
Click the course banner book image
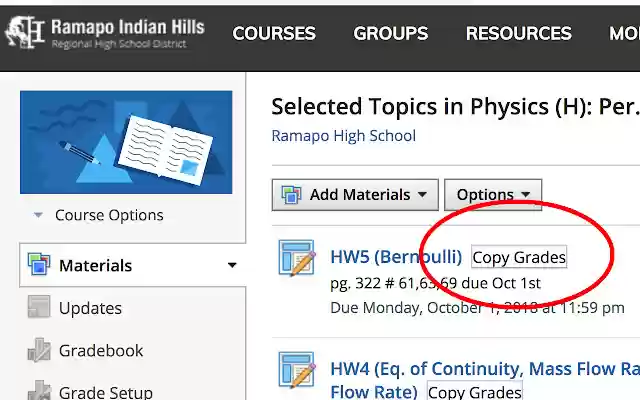tap(126, 142)
